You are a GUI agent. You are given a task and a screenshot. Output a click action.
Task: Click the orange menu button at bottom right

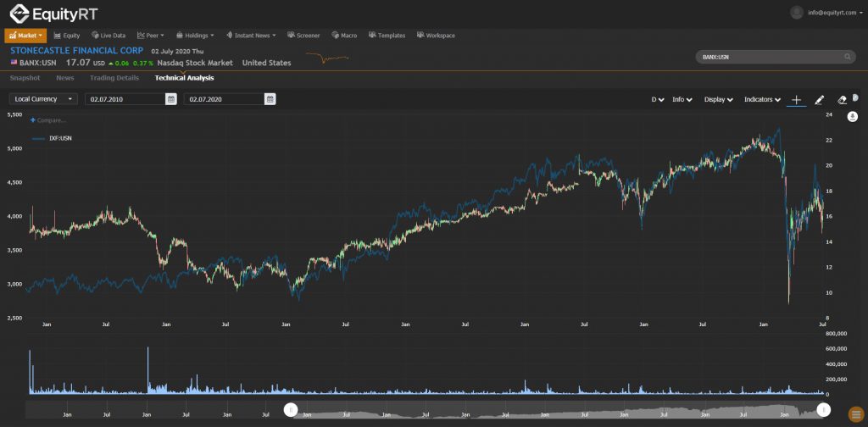[x=856, y=414]
